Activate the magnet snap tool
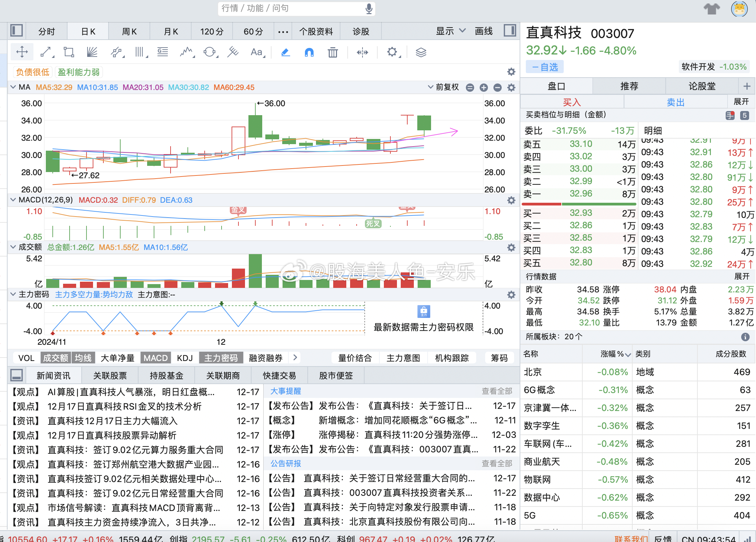This screenshot has width=756, height=542. (309, 52)
